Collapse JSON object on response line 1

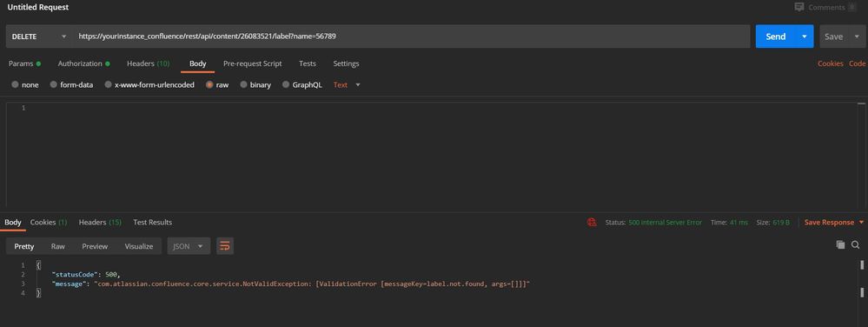point(38,265)
